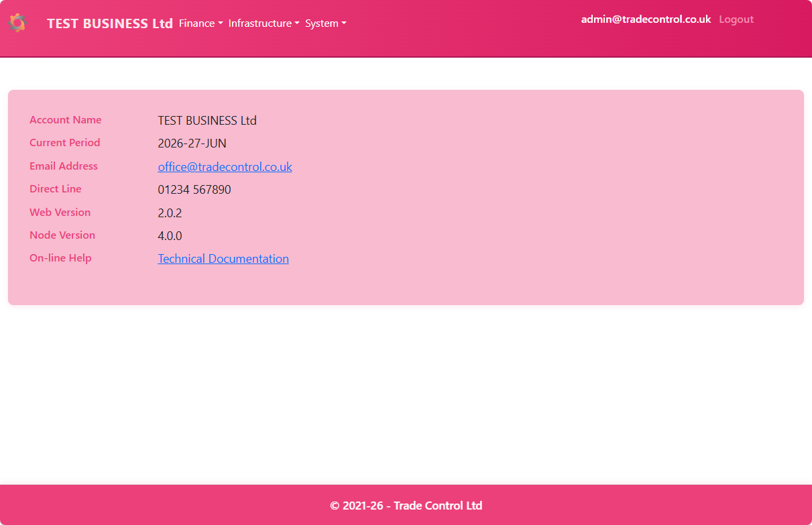This screenshot has height=525, width=812.
Task: Select the Current Period label
Action: coord(65,143)
